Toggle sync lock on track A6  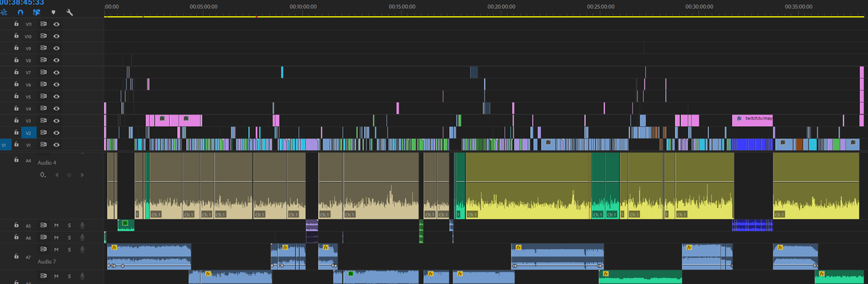[43, 237]
